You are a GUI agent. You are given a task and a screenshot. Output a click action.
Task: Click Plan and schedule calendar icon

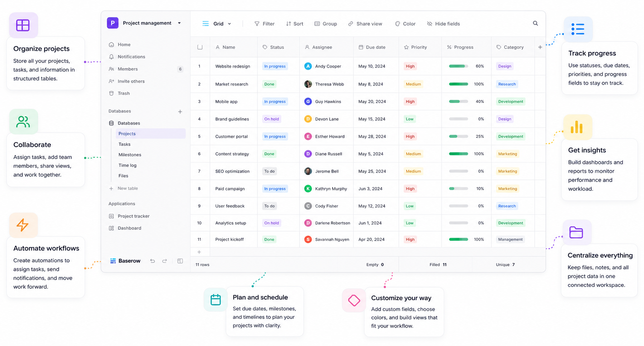coord(215,300)
